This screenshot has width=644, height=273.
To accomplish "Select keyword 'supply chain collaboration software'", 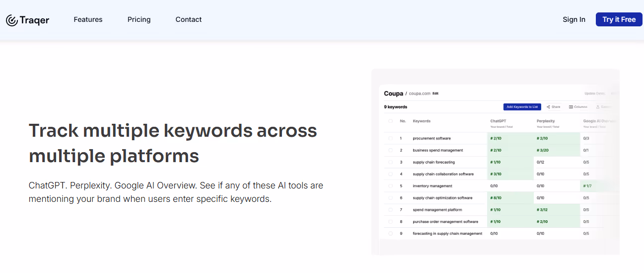I will 443,174.
